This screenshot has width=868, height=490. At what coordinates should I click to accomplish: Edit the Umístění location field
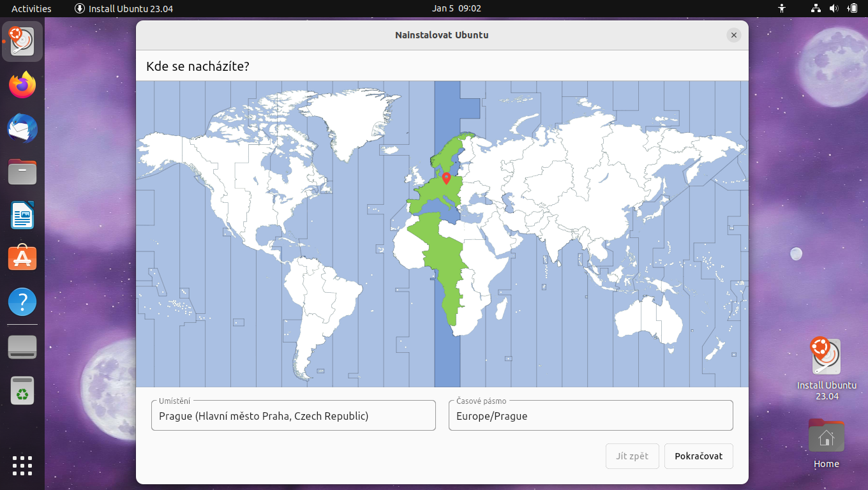294,415
